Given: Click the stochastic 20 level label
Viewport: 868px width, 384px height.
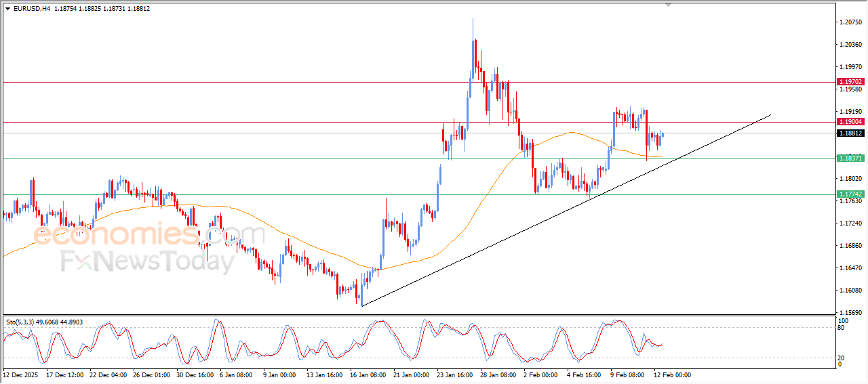Looking at the screenshot, I should (x=842, y=357).
